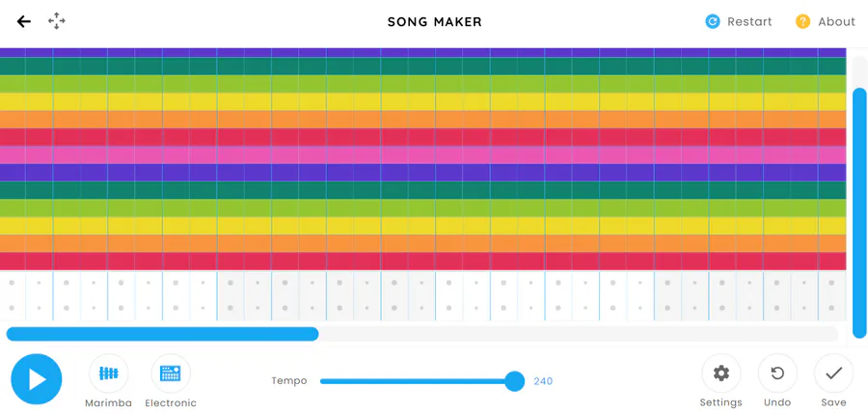
Task: Click the vertical scrollbar thumb
Action: (859, 213)
